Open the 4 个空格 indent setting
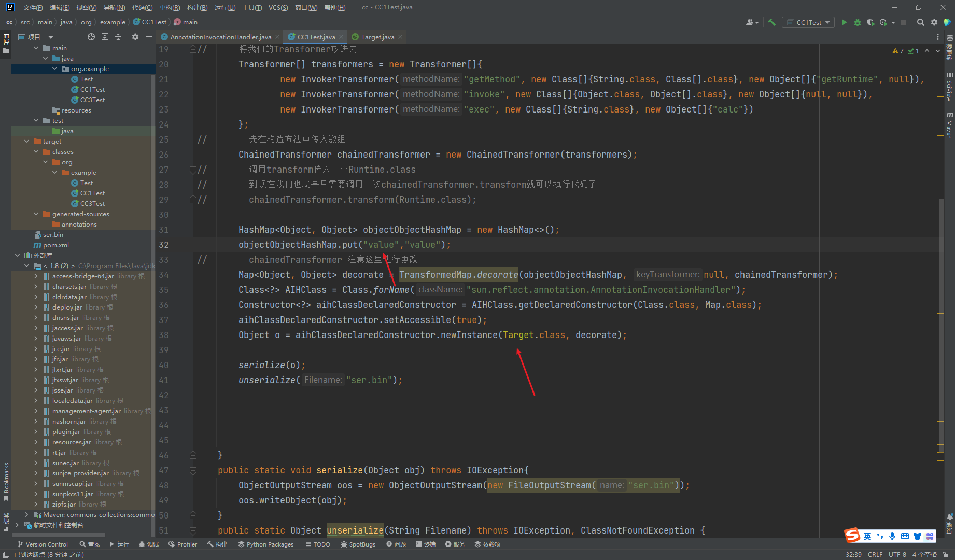Viewport: 955px width, 560px height. click(x=924, y=555)
